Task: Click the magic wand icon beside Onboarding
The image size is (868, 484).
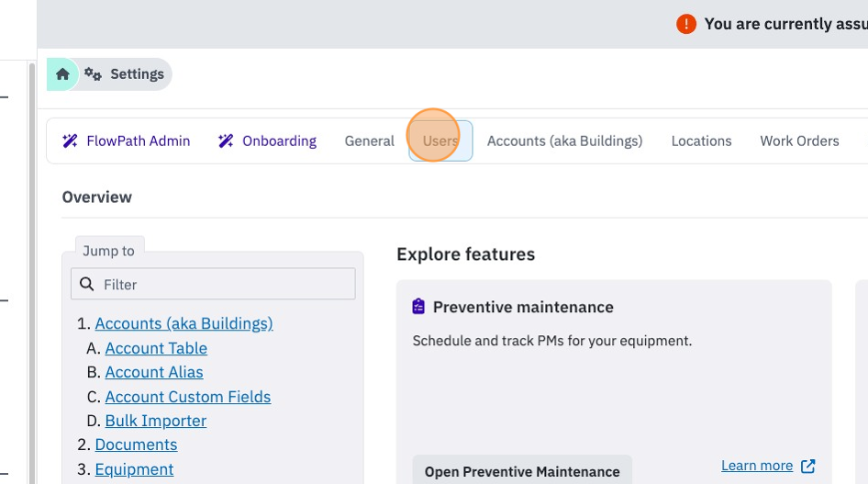Action: 226,141
